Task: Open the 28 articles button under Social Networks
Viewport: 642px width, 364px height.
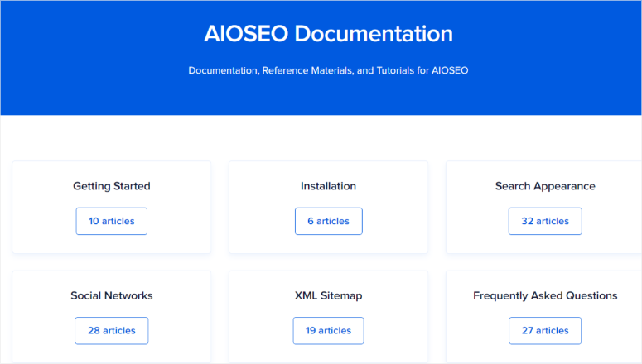Action: (x=111, y=330)
